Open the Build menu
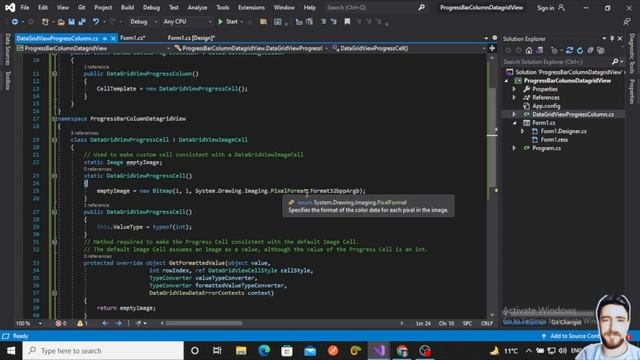 pyautogui.click(x=127, y=7)
